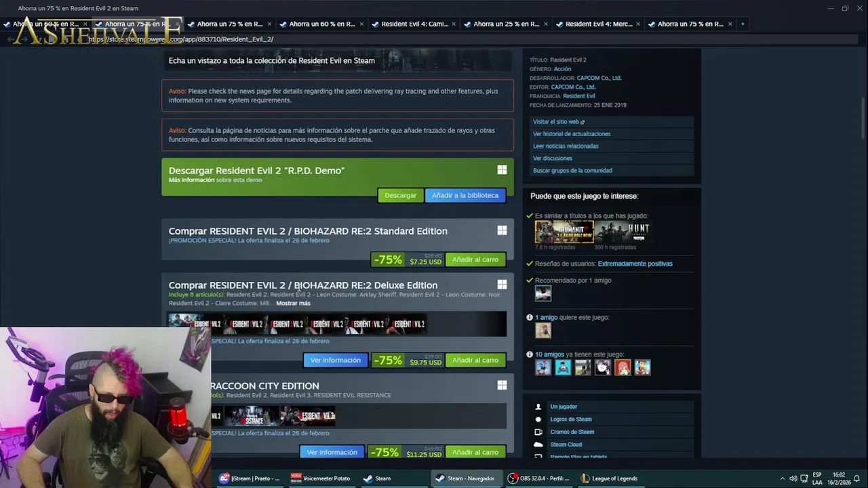Open League of Legends from taskbar
This screenshot has height=488, width=868.
pos(610,479)
